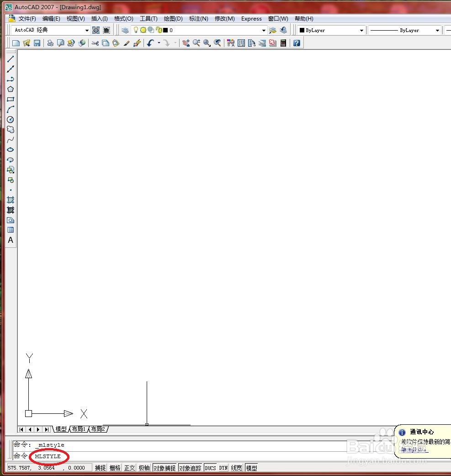Image resolution: width=451 pixels, height=476 pixels.
Task: Toggle 正交 ortho mode
Action: click(129, 468)
